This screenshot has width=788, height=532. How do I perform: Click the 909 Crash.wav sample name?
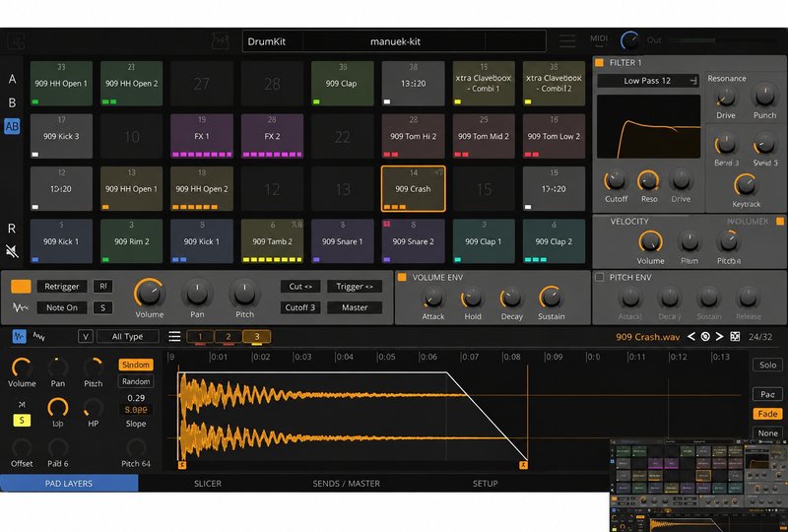(x=648, y=336)
